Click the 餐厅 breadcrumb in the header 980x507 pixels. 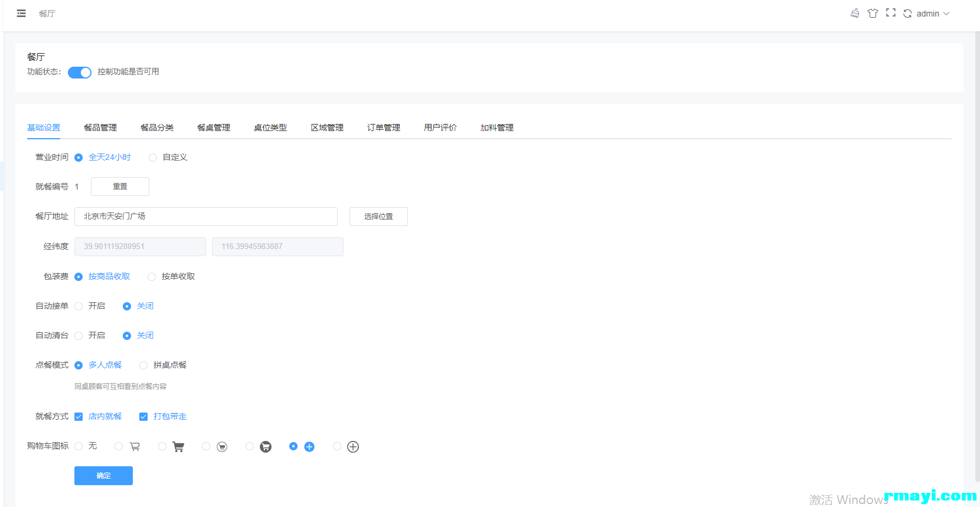(47, 14)
